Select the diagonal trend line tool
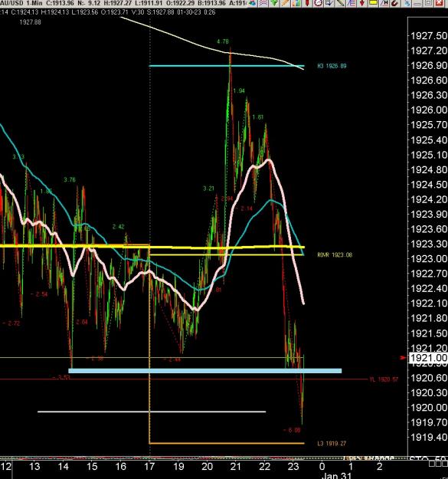This screenshot has height=479, width=448. [340, 3]
